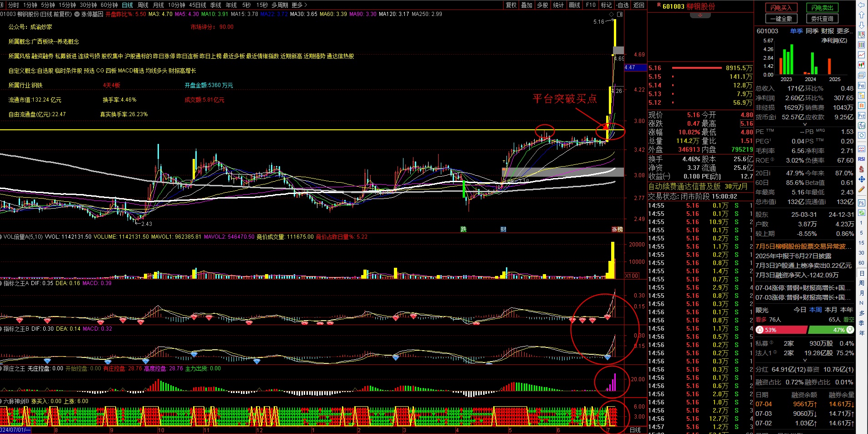Select 月 monthly period in right sidebar
Image resolution: width=868 pixels, height=434 pixels.
click(x=861, y=293)
